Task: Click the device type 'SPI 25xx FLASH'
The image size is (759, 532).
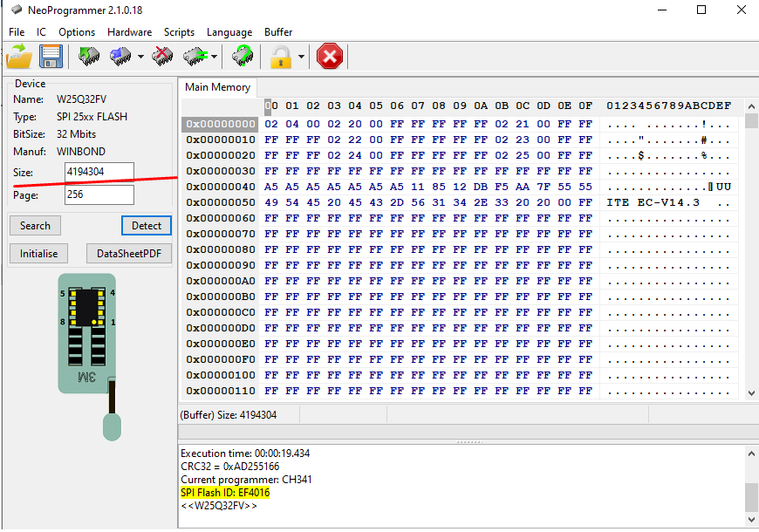Action: point(92,117)
